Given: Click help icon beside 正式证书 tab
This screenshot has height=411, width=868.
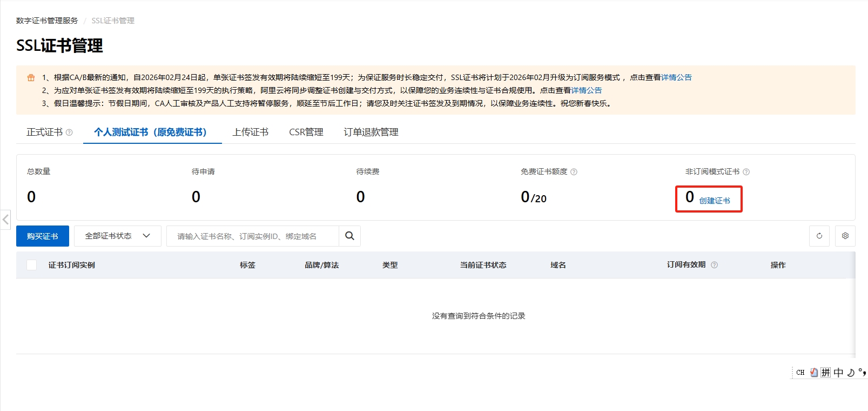Looking at the screenshot, I should click(69, 132).
